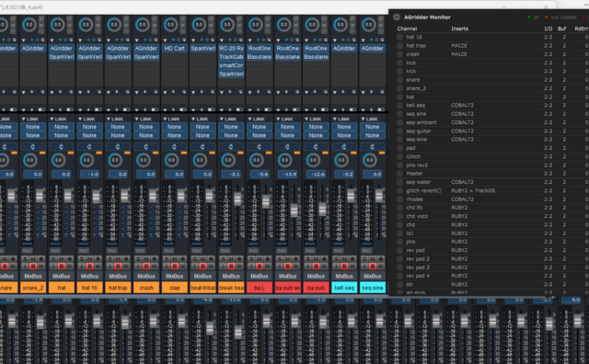Add a send on the bell seq channel
This screenshot has width=589, height=364.
(343, 91)
